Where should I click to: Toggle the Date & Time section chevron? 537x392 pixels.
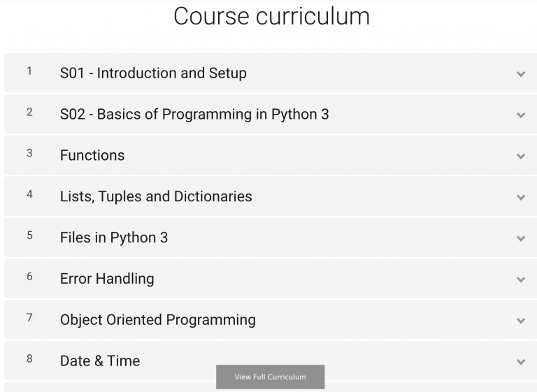point(521,362)
